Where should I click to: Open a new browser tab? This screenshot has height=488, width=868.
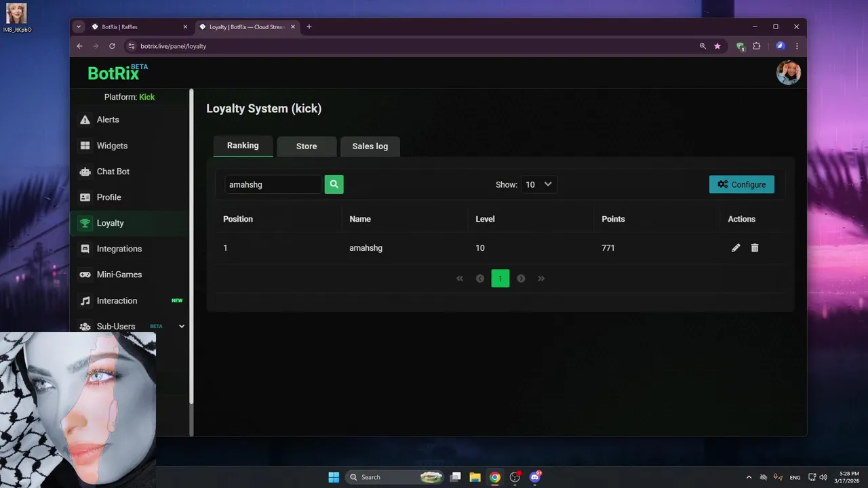click(x=309, y=27)
